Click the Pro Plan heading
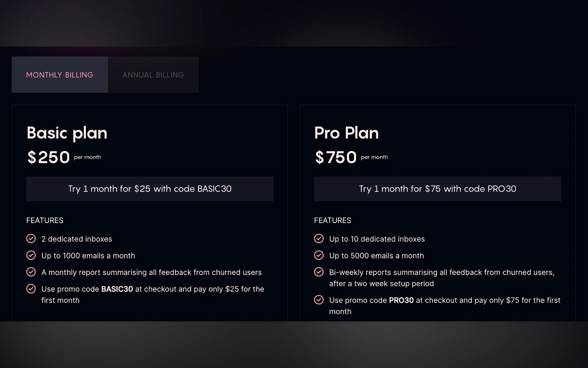588x368 pixels. click(x=346, y=133)
